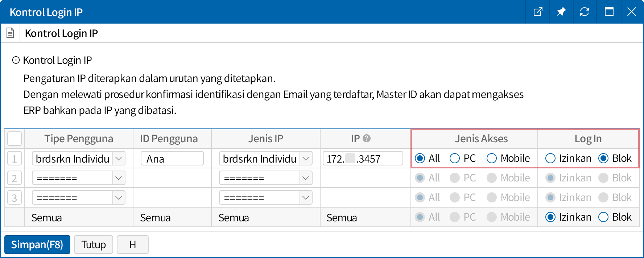Expand Jenis IP dropdown in row 3
This screenshot has width=644, height=258.
(x=306, y=198)
